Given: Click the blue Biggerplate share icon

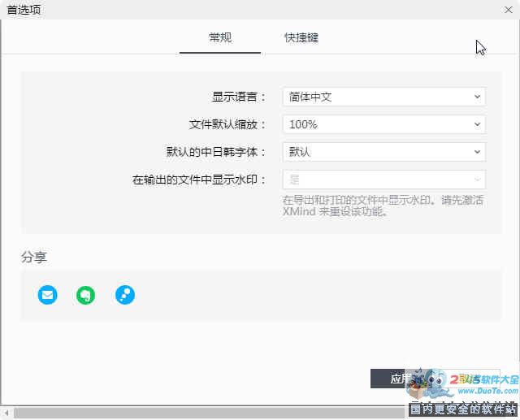Looking at the screenshot, I should pyautogui.click(x=124, y=295).
